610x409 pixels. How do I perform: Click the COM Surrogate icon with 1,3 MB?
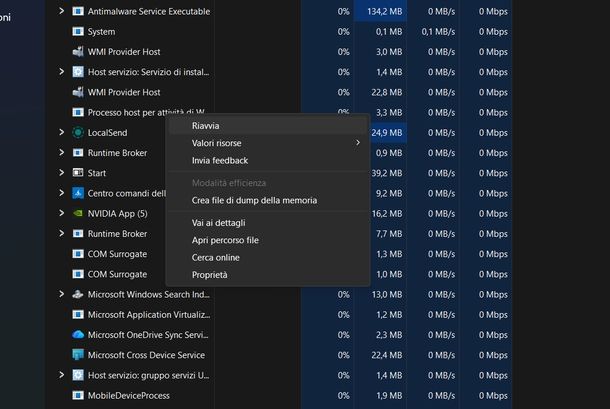[x=78, y=254]
